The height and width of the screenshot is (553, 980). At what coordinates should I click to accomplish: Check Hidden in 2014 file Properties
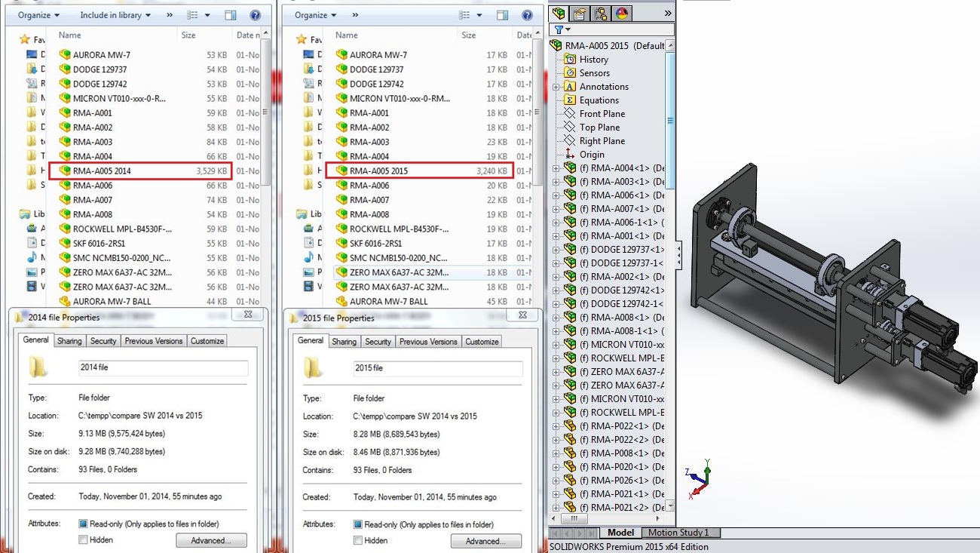click(83, 539)
